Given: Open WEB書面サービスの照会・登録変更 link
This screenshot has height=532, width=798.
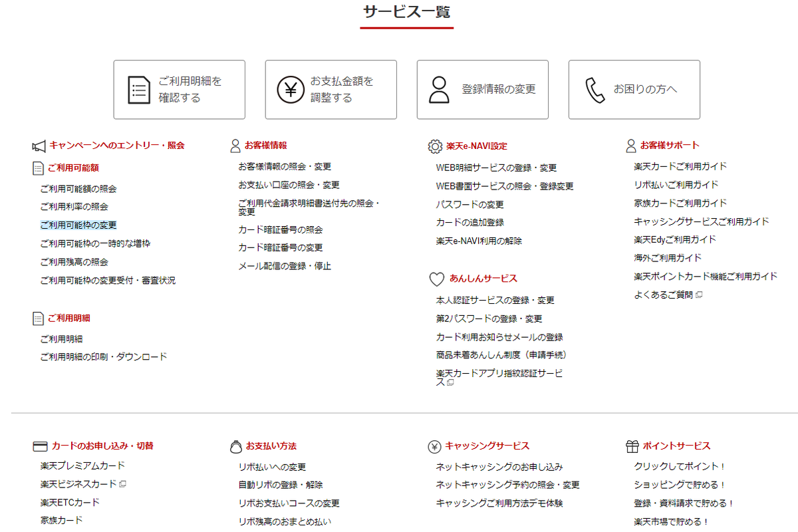Looking at the screenshot, I should 505,186.
